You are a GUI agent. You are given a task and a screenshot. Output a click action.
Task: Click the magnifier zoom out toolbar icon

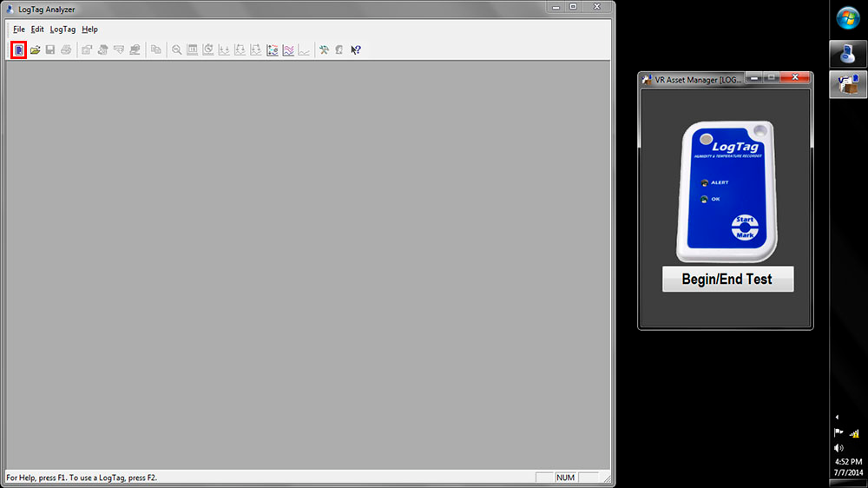point(177,50)
